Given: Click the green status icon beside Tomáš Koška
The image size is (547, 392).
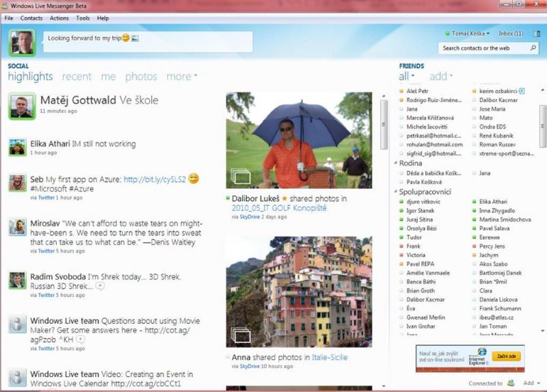Looking at the screenshot, I should point(447,34).
